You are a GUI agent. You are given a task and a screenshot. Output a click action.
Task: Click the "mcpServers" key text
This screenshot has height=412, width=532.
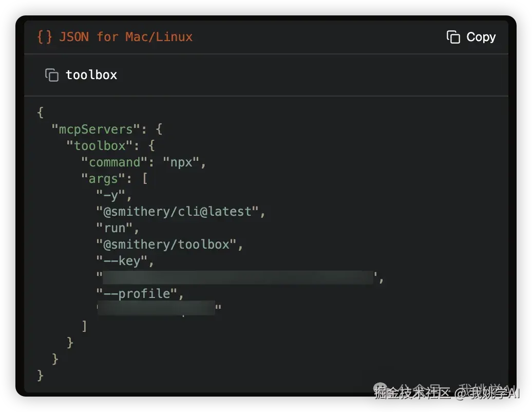click(96, 129)
